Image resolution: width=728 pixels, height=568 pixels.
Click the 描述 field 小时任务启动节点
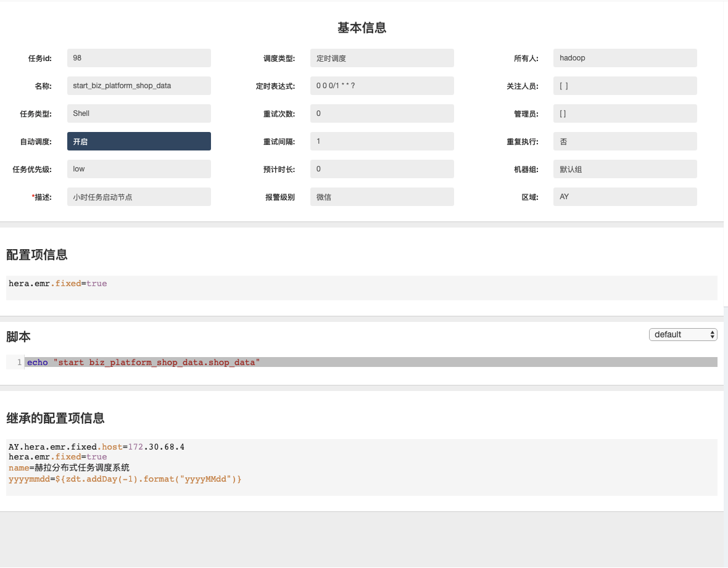139,197
